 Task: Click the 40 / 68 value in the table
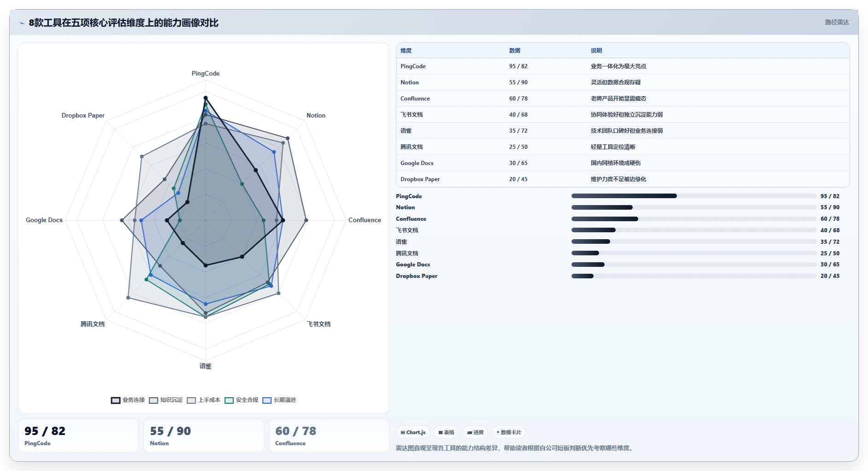(x=518, y=115)
